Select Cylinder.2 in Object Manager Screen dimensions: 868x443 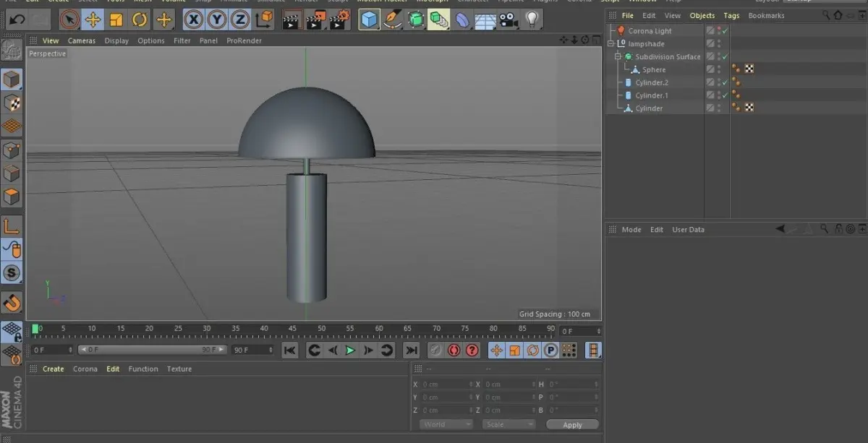[652, 82]
